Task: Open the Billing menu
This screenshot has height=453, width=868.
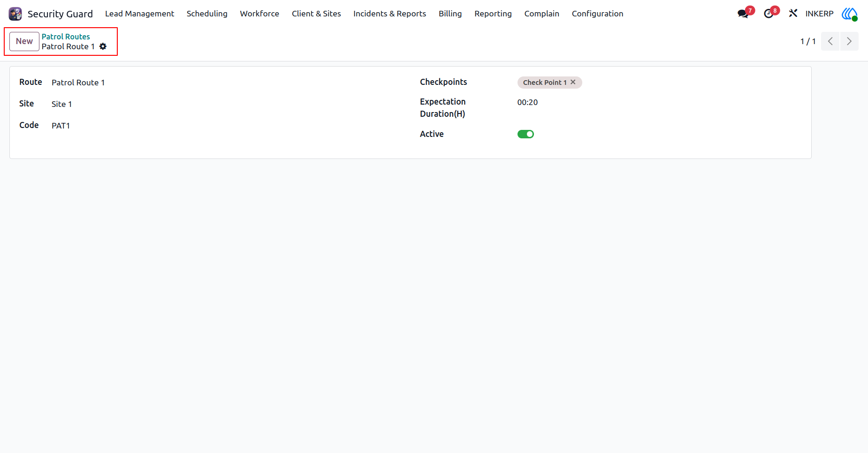Action: [x=450, y=14]
